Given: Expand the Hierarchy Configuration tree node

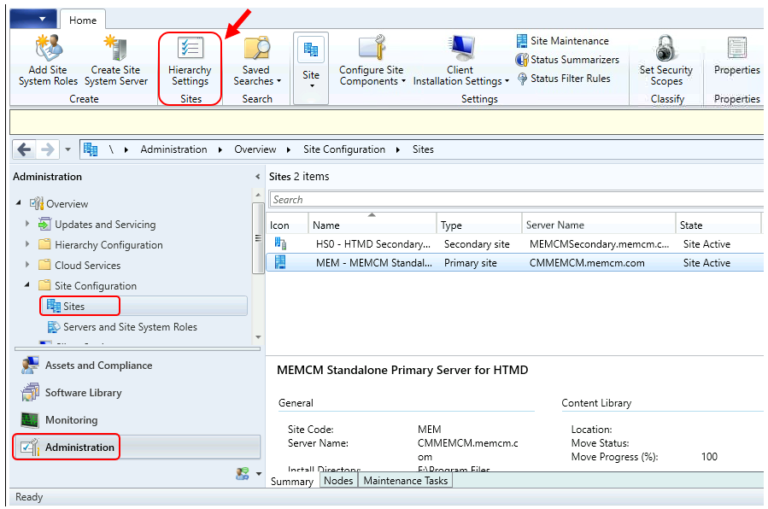Looking at the screenshot, I should [x=27, y=245].
